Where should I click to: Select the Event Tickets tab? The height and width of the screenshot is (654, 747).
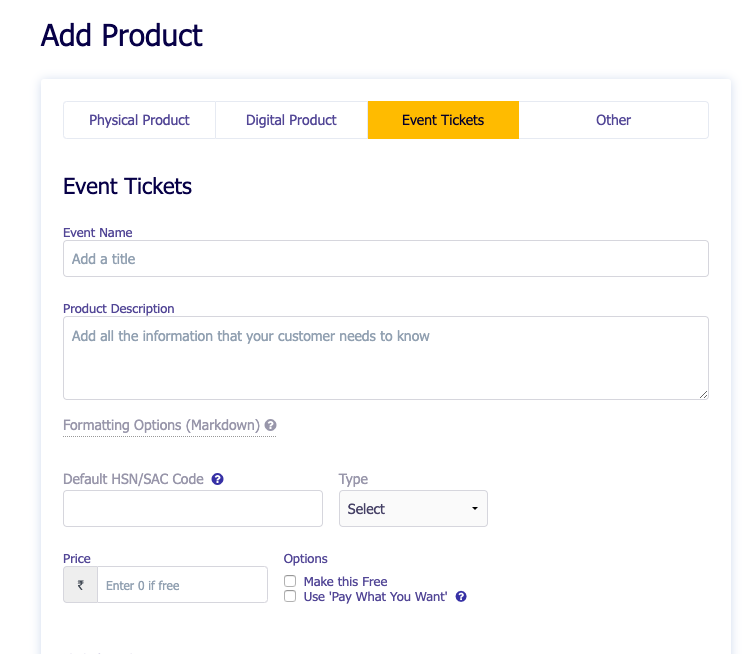[443, 120]
